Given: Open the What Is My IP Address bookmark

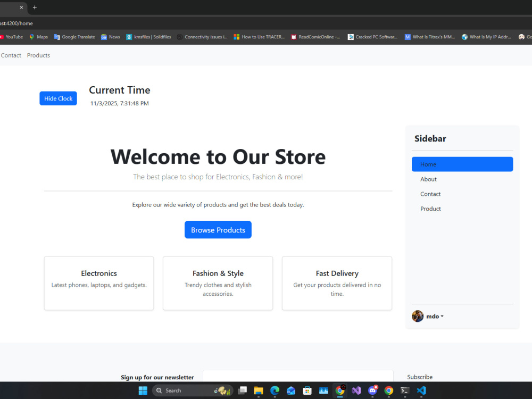Looking at the screenshot, I should coord(487,37).
